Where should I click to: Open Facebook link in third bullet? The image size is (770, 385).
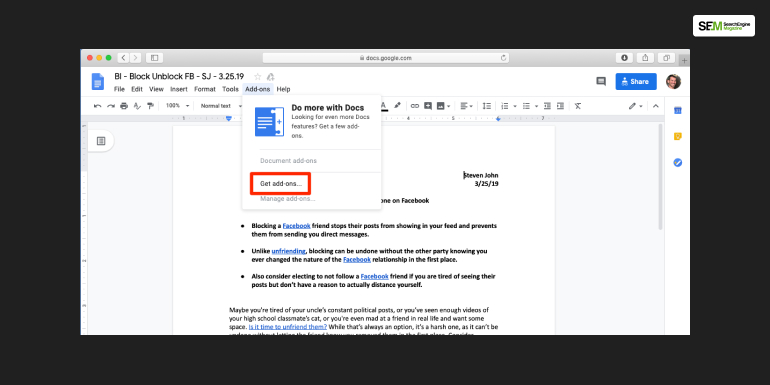point(375,276)
